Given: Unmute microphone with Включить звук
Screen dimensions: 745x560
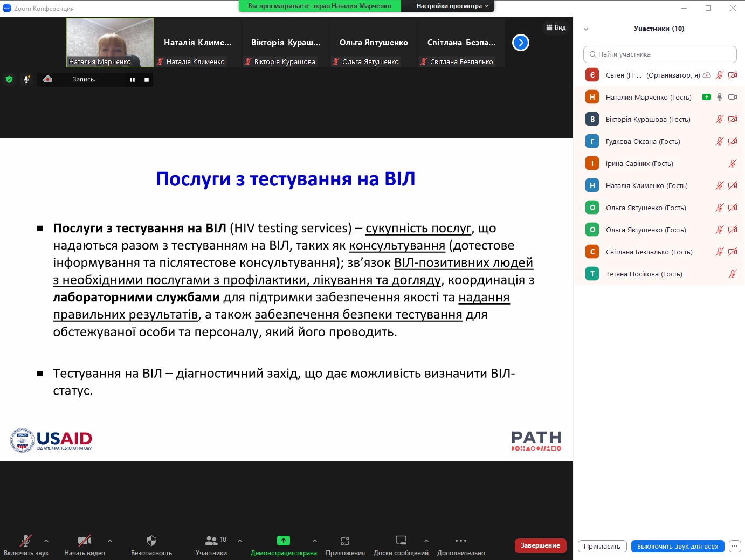Looking at the screenshot, I should [25, 541].
